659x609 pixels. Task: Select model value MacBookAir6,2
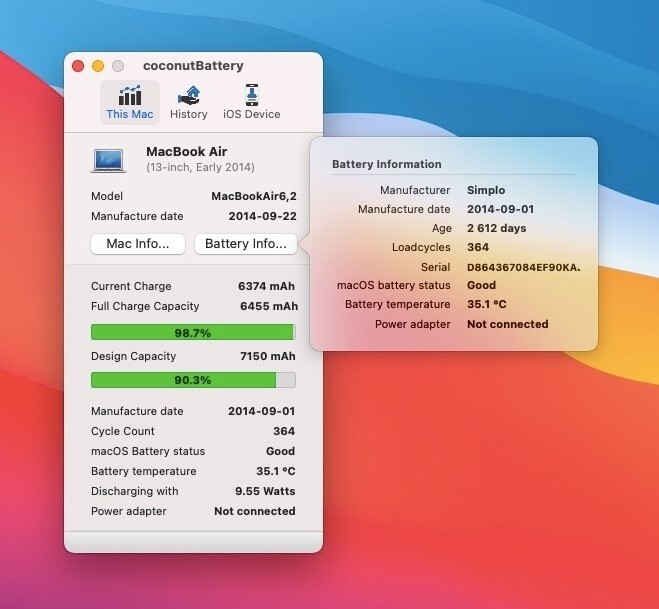click(x=254, y=196)
